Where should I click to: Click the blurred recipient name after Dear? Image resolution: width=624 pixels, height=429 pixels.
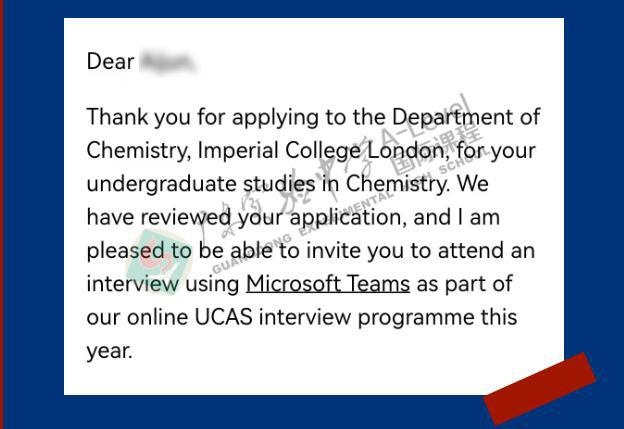click(x=169, y=62)
